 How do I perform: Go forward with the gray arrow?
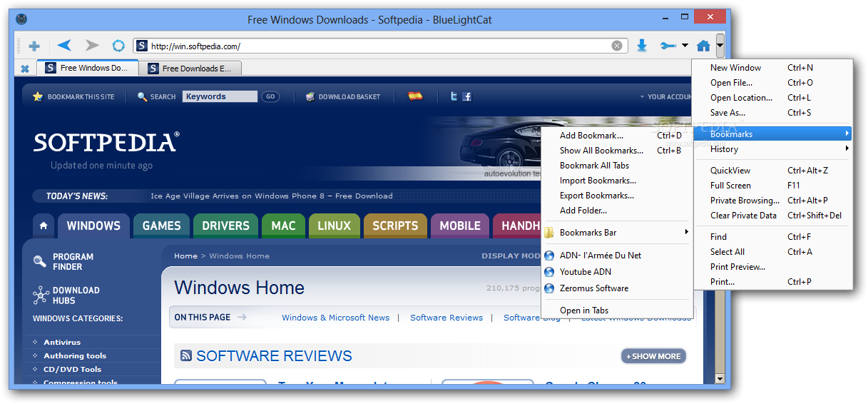coord(92,46)
